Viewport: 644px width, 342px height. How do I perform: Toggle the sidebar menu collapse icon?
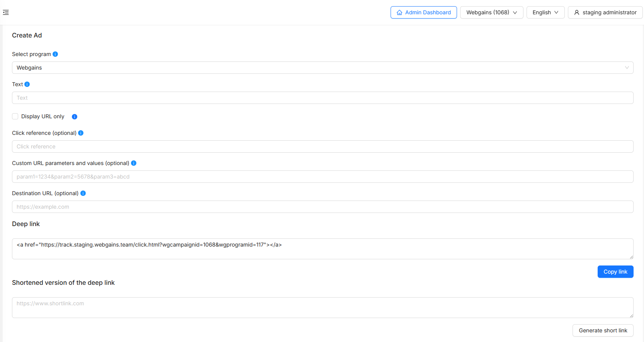point(6,12)
